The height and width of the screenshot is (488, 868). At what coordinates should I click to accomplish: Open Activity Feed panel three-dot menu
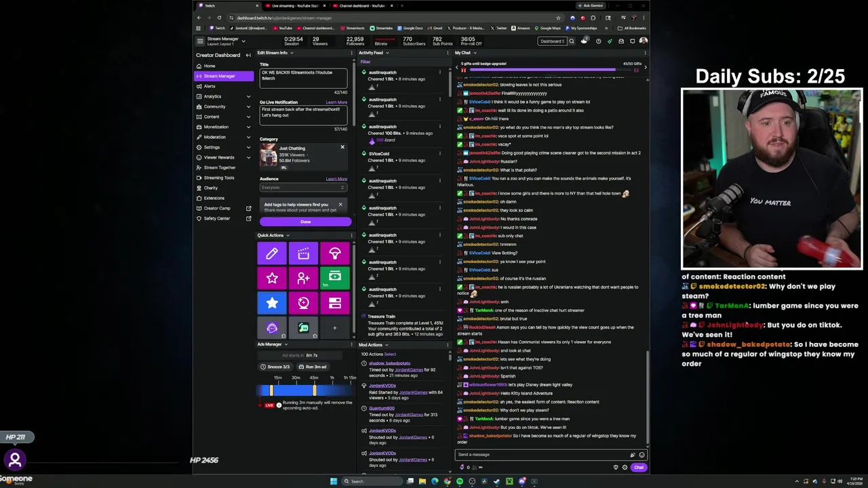pyautogui.click(x=448, y=53)
